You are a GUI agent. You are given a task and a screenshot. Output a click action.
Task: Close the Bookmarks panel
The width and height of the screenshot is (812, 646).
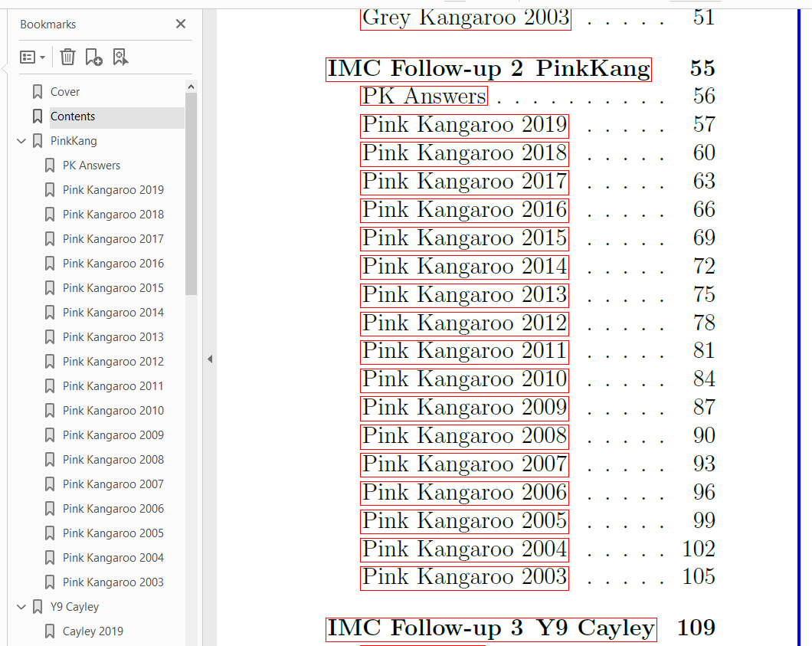click(x=181, y=24)
